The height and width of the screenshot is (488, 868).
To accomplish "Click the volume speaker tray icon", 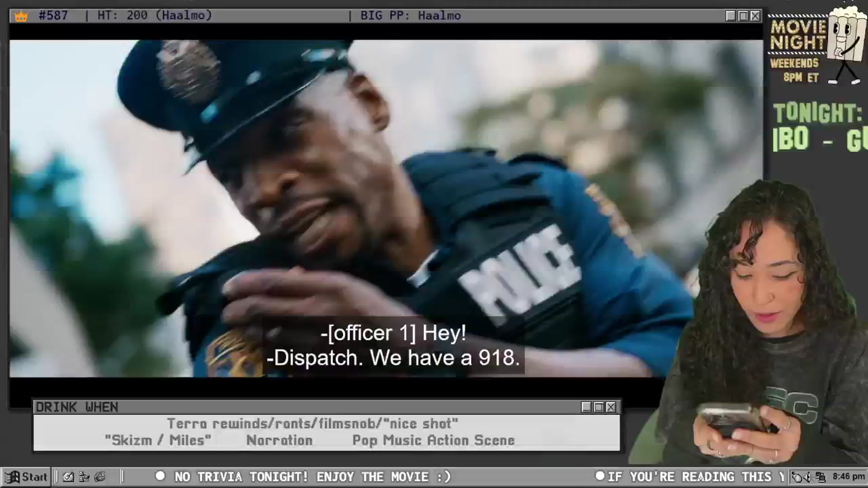I will [x=809, y=477].
